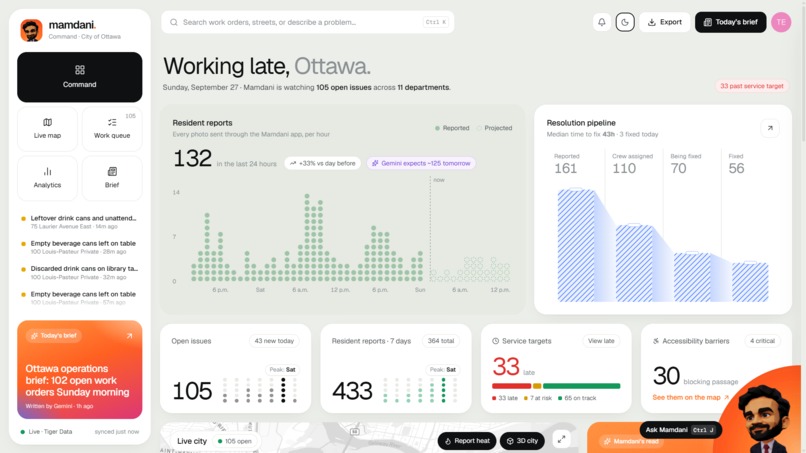Click '+33% vs day before' chip
Viewport: 806px width, 453px height.
323,163
